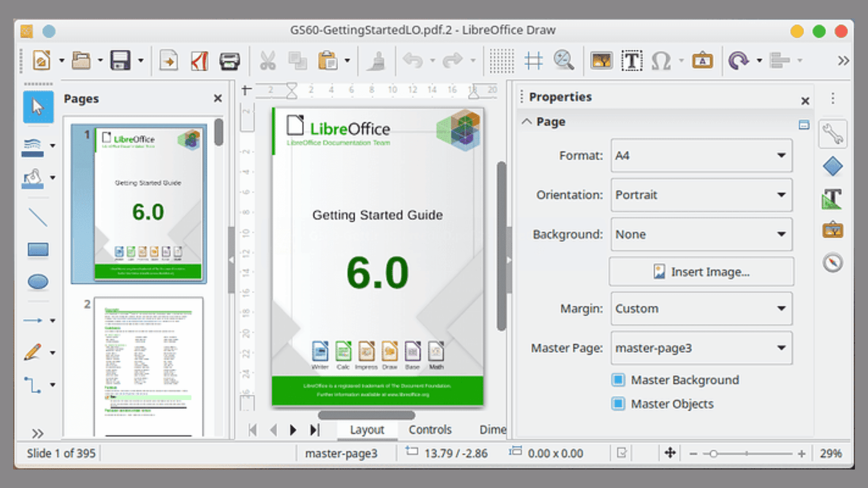Collapse the Page section
The height and width of the screenshot is (488, 868).
click(x=527, y=121)
